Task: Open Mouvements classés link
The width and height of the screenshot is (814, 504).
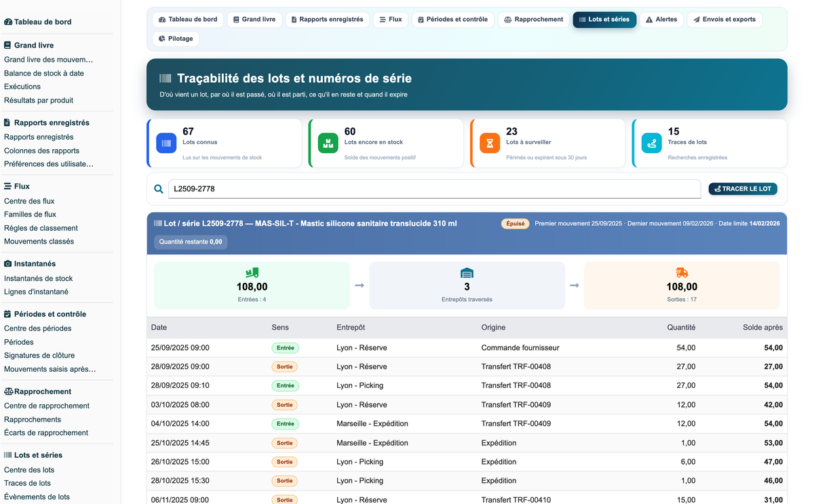Action: tap(39, 241)
